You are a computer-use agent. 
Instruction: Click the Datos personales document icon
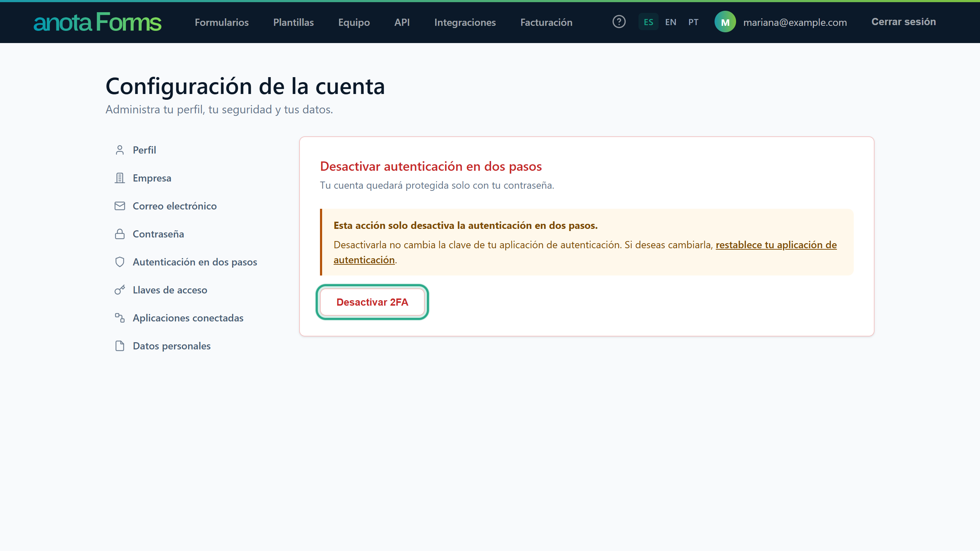coord(119,346)
